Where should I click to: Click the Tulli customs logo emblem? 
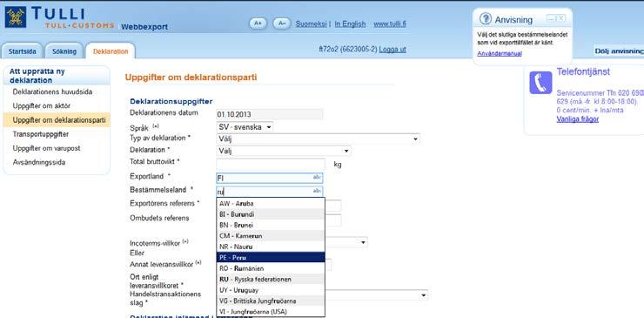[x=16, y=17]
